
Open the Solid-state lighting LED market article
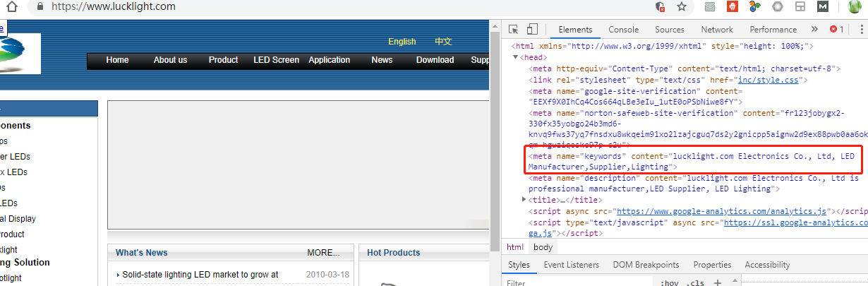[200, 275]
